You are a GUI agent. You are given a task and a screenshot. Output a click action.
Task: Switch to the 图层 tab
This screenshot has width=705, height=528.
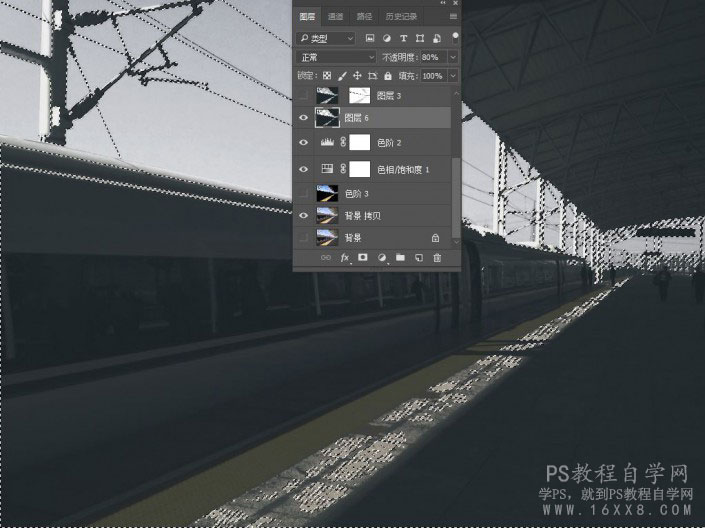pyautogui.click(x=308, y=17)
